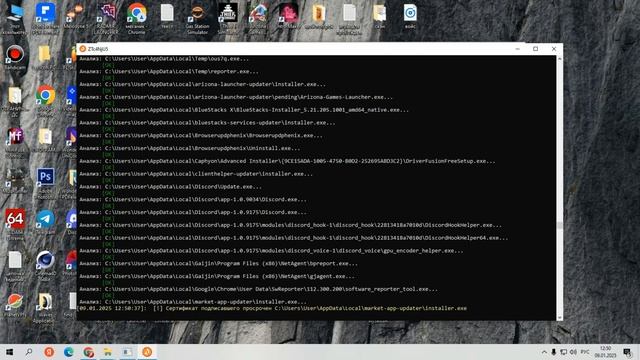The height and width of the screenshot is (360, 640).
Task: Switch input language indicator РУС
Action: 585,352
